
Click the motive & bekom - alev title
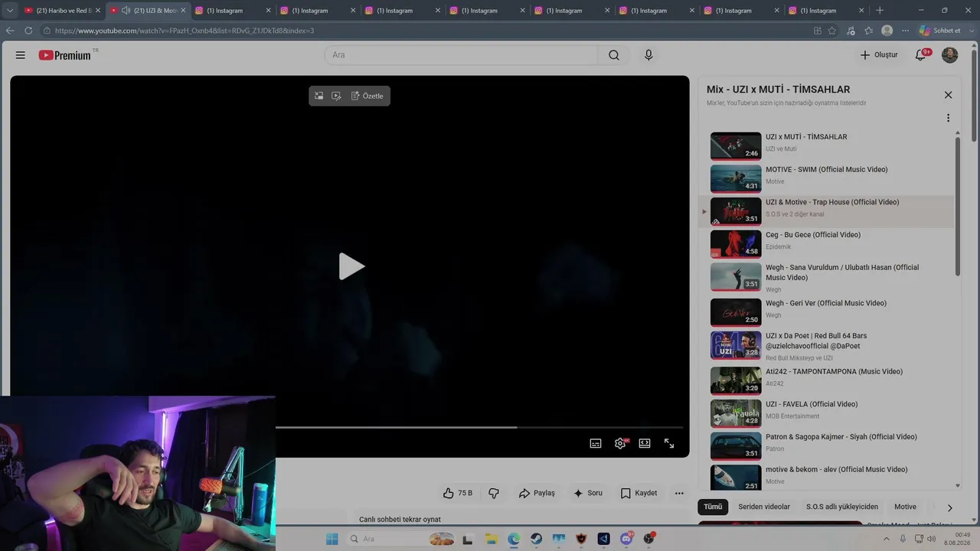click(x=837, y=470)
